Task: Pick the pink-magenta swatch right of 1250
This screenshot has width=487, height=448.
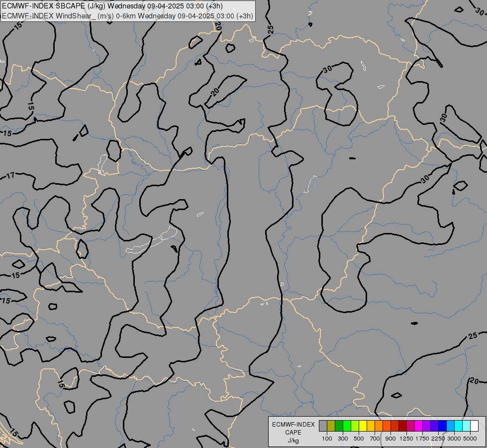Action: (410, 426)
